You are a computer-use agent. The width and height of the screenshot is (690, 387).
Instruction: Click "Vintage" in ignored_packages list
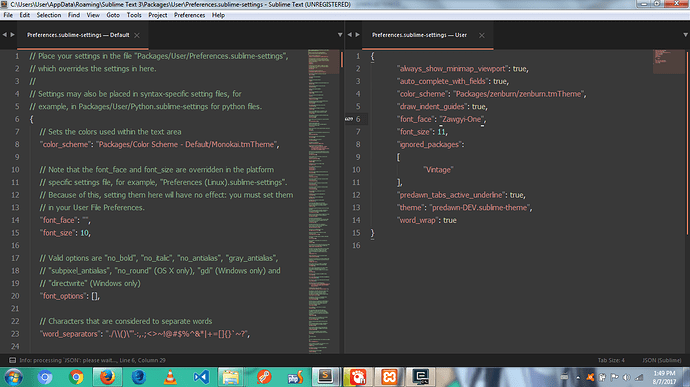coord(438,170)
